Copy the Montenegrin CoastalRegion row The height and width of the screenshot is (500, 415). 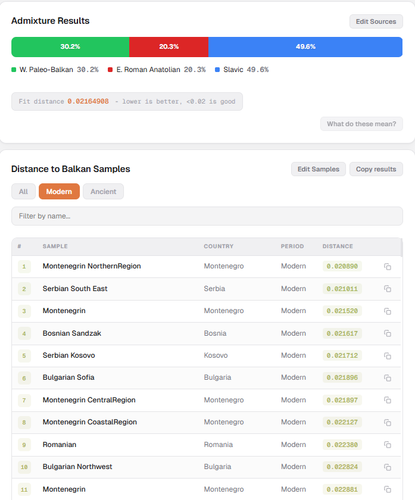(x=387, y=422)
